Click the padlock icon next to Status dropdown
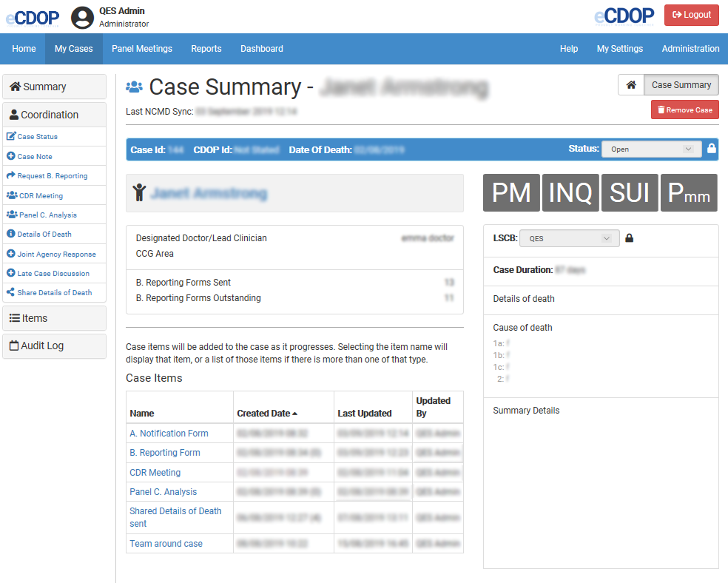This screenshot has height=583, width=728. [x=712, y=149]
